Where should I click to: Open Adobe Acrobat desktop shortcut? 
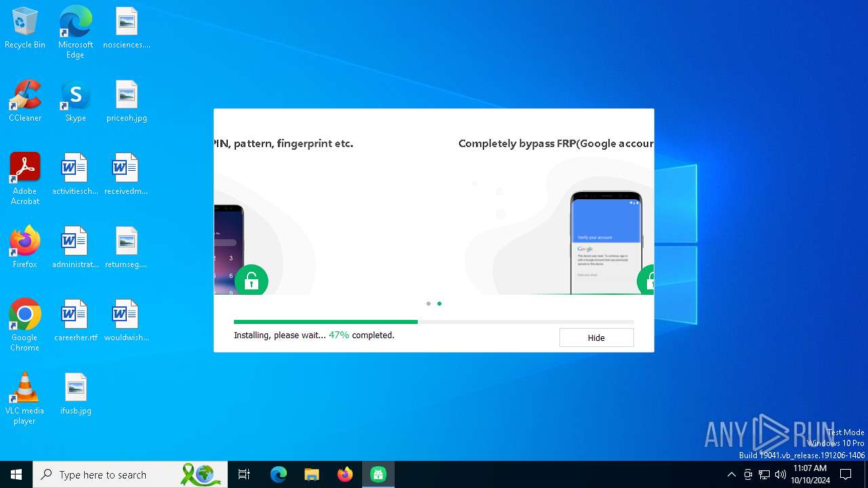(25, 179)
